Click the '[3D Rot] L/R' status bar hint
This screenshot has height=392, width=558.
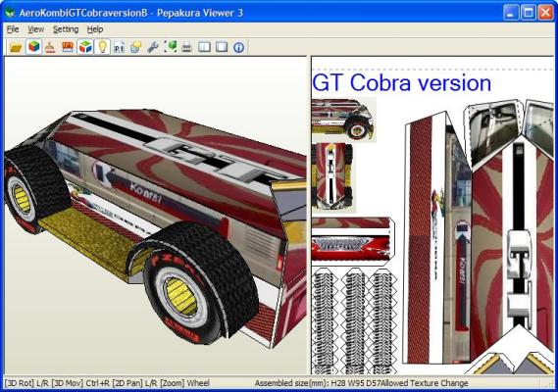[26, 383]
